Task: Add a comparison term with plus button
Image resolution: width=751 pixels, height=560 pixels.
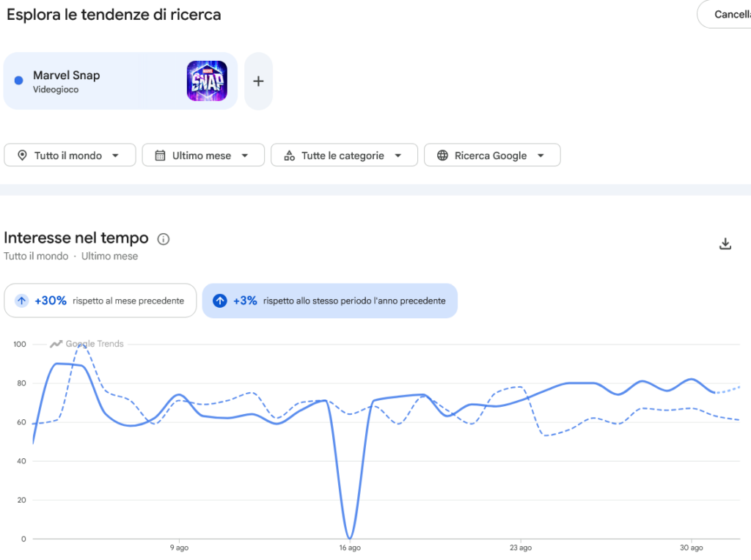Action: 259,81
